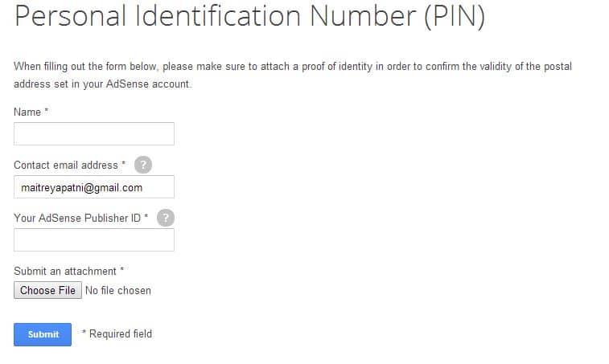Select the asterisk next to Name label
The image size is (609, 364).
click(46, 111)
